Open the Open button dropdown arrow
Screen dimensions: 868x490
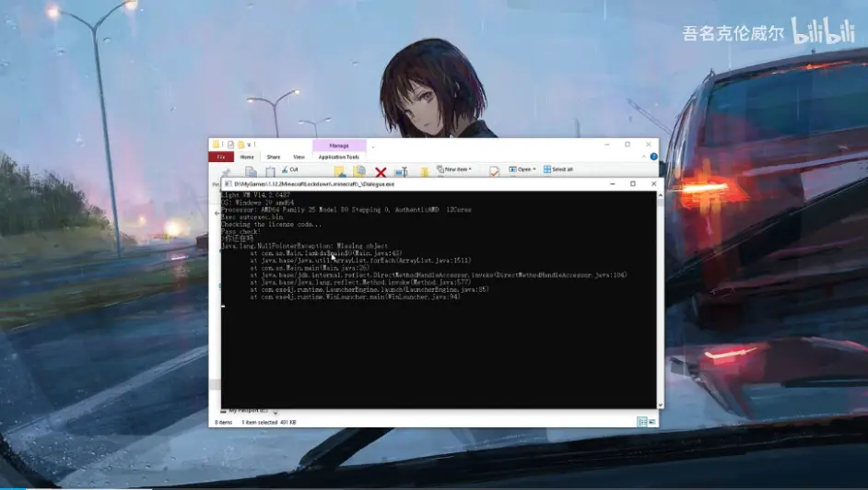534,169
